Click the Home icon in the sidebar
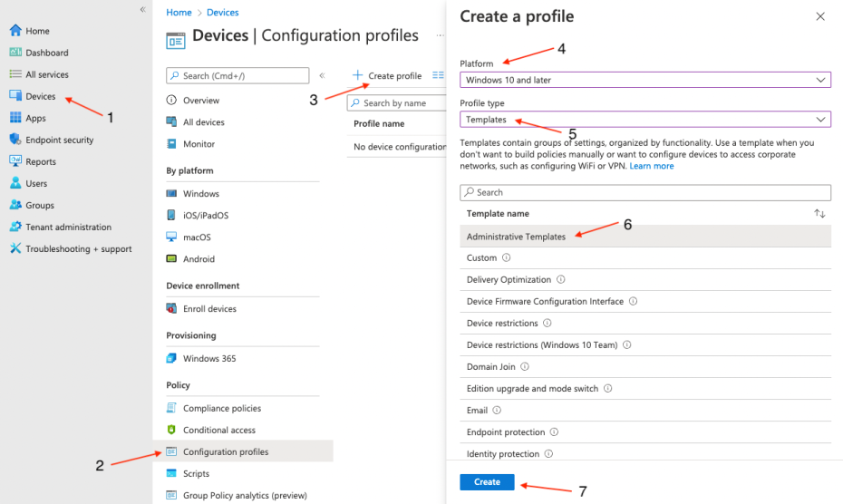Viewport: 843px width, 504px height. point(15,31)
